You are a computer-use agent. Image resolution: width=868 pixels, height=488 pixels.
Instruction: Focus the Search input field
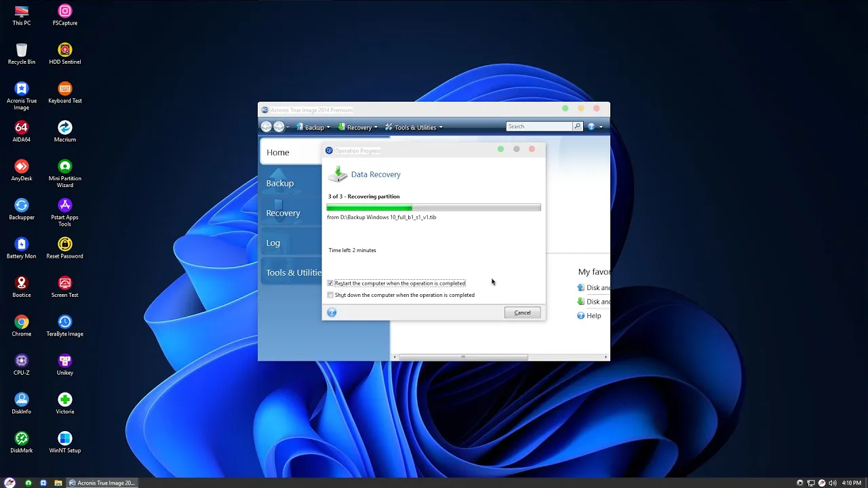click(539, 126)
